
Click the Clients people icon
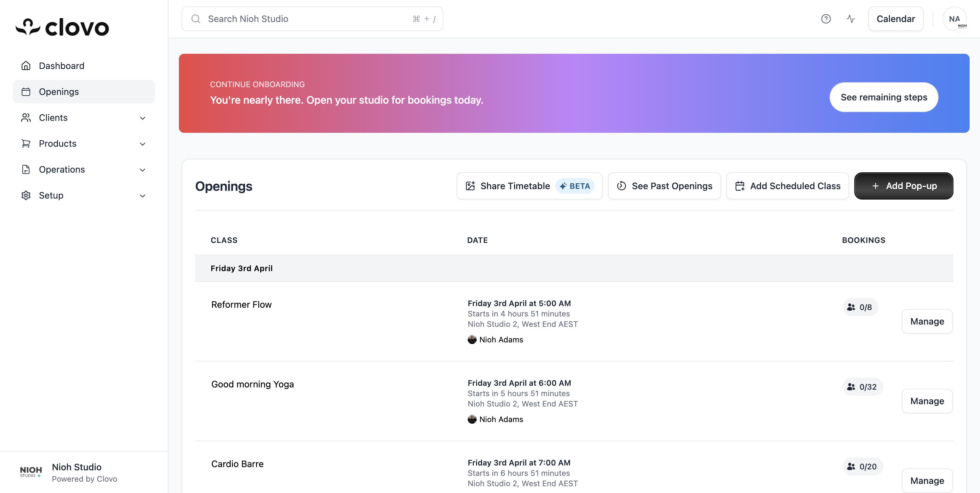click(26, 118)
